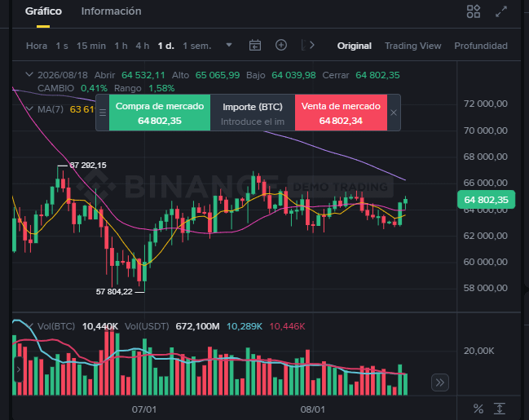Screen dimensions: 529x420
Task: Open more time intervals dropdown
Action: (229, 45)
